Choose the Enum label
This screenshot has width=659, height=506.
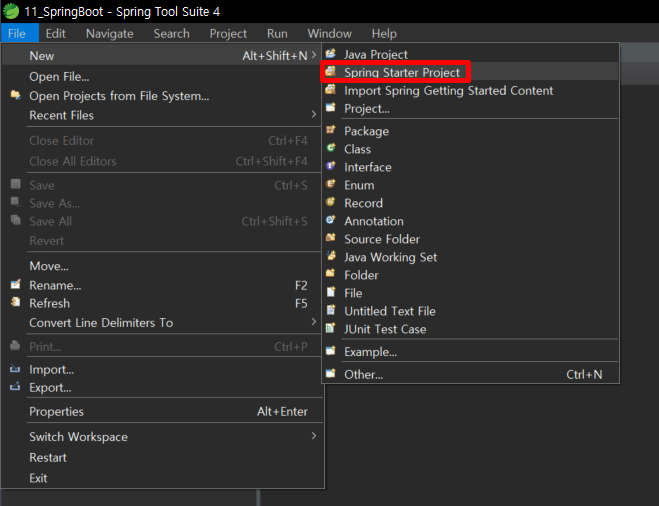359,185
